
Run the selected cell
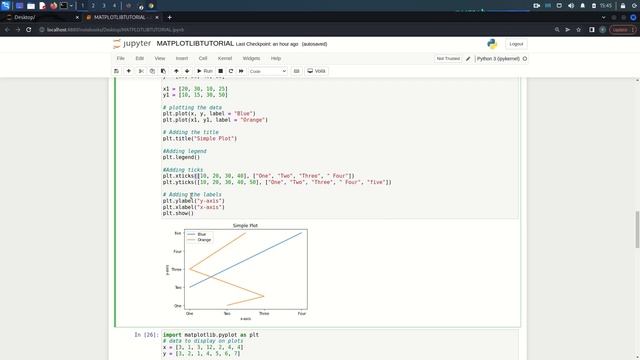click(x=204, y=71)
